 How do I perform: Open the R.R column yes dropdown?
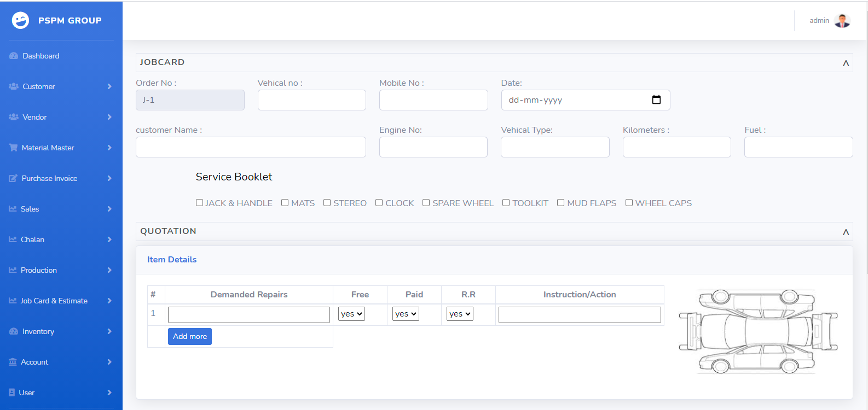coord(460,314)
